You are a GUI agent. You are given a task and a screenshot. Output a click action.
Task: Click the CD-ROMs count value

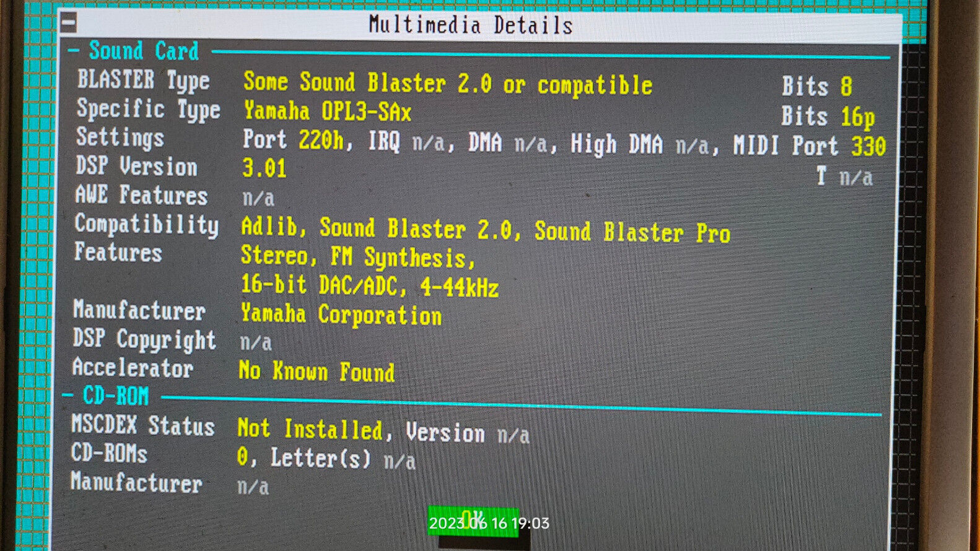tap(242, 457)
